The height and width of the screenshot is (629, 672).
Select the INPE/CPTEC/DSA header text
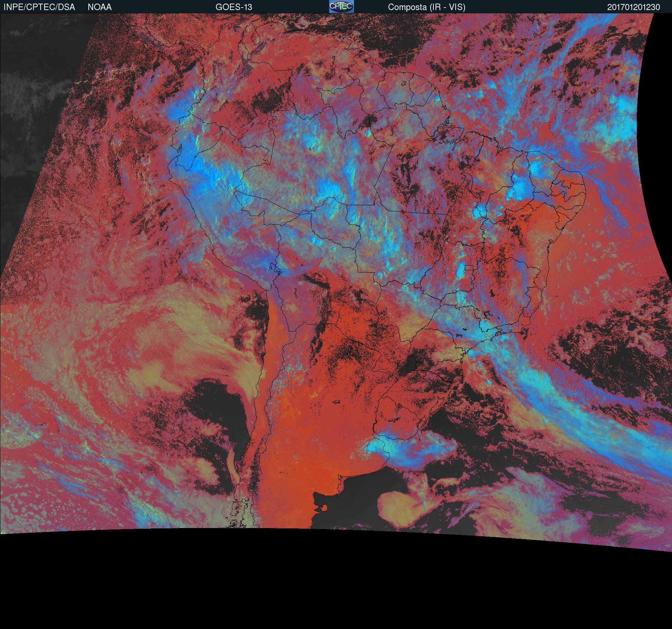click(x=39, y=7)
